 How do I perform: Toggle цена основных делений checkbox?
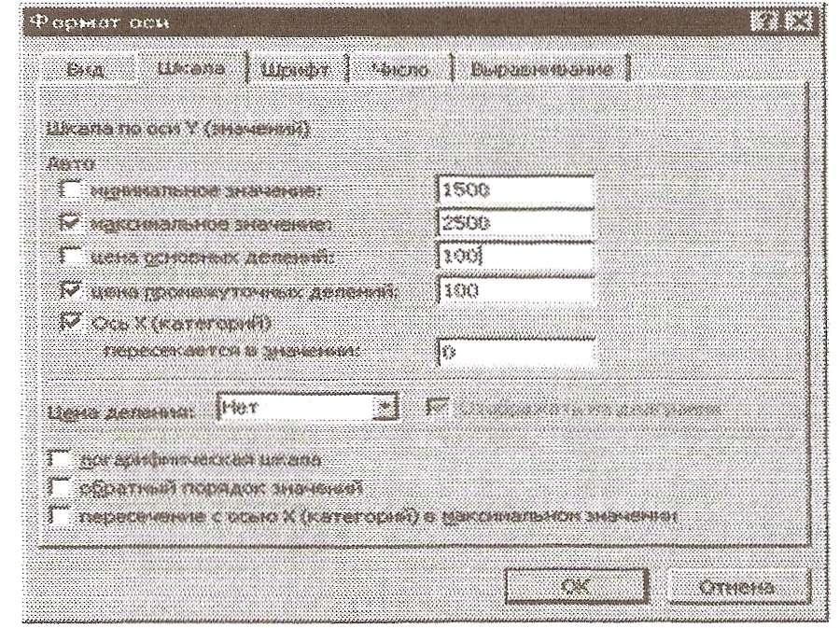tap(71, 256)
